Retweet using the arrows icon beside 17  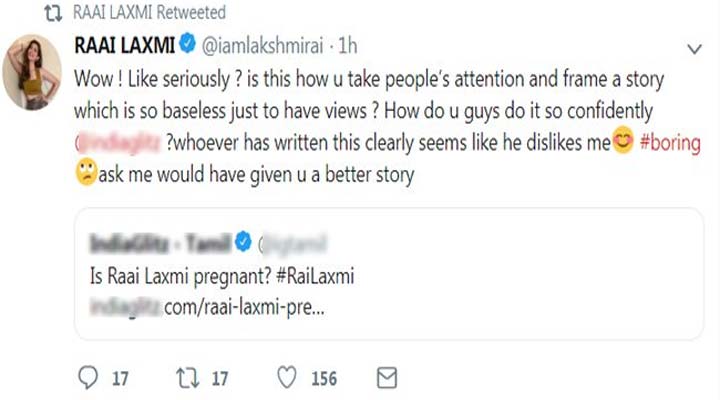(187, 378)
